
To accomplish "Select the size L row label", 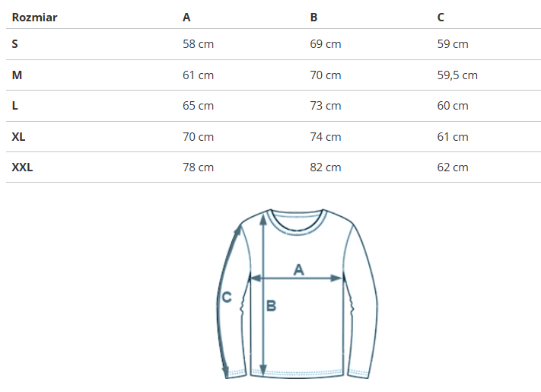I will (15, 106).
